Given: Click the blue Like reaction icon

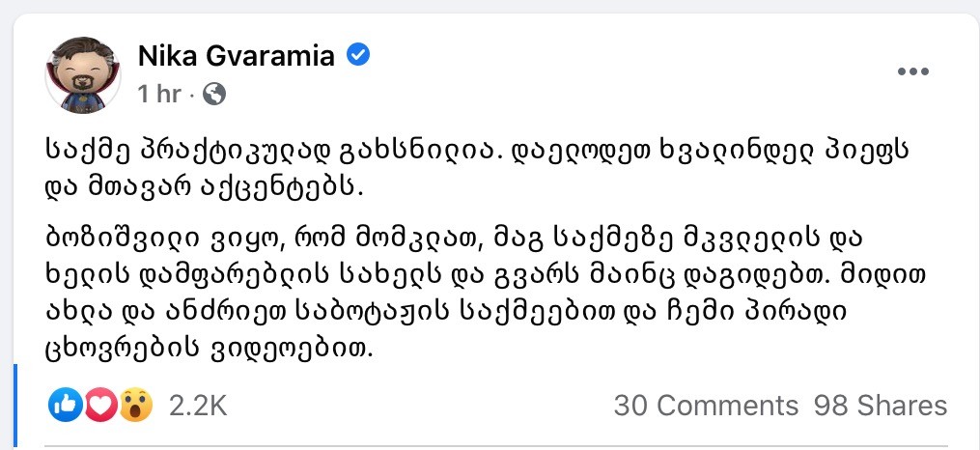Looking at the screenshot, I should [x=65, y=407].
